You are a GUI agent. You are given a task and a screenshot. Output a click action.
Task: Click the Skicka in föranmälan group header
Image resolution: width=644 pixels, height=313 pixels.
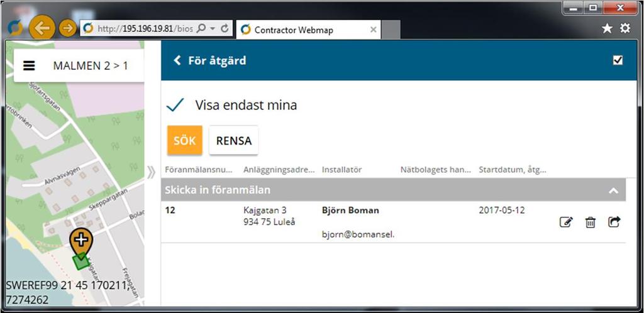point(393,190)
